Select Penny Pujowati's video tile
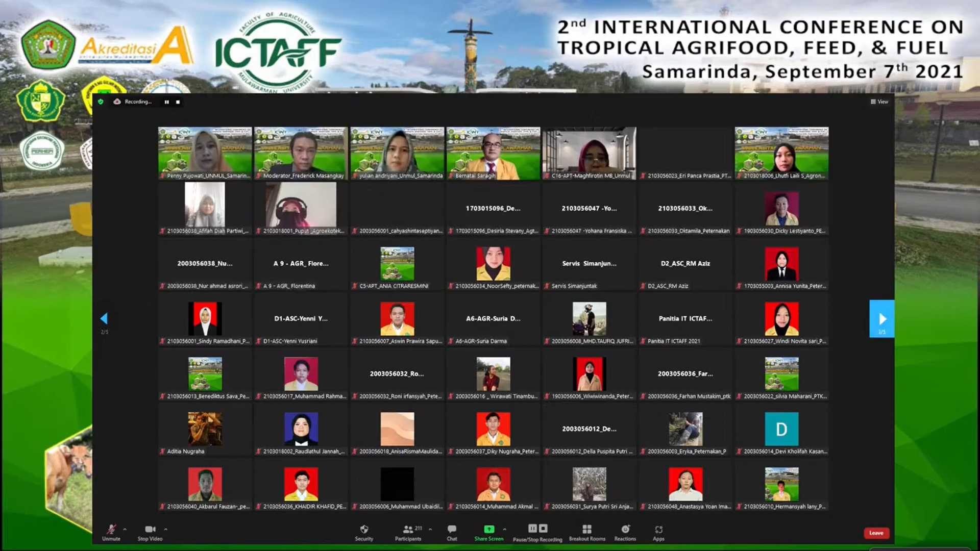 point(205,153)
